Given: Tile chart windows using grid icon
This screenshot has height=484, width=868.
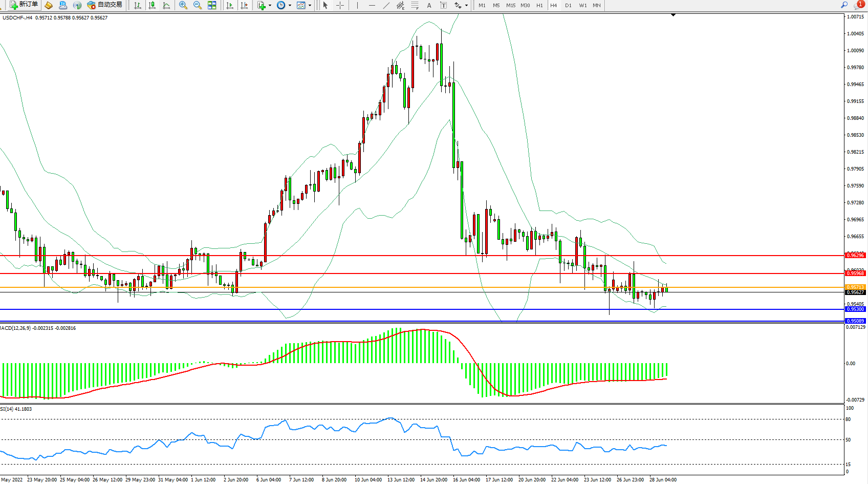Looking at the screenshot, I should [x=212, y=5].
